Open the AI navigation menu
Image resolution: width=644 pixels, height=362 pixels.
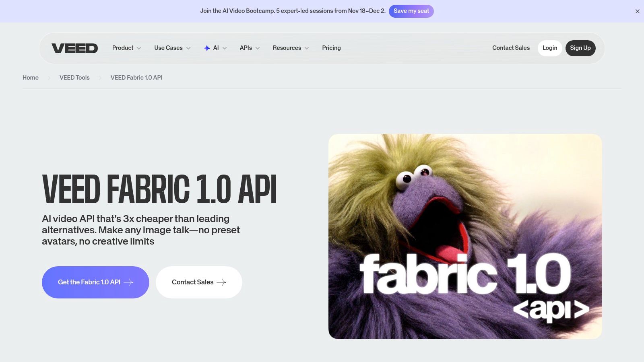pos(216,48)
